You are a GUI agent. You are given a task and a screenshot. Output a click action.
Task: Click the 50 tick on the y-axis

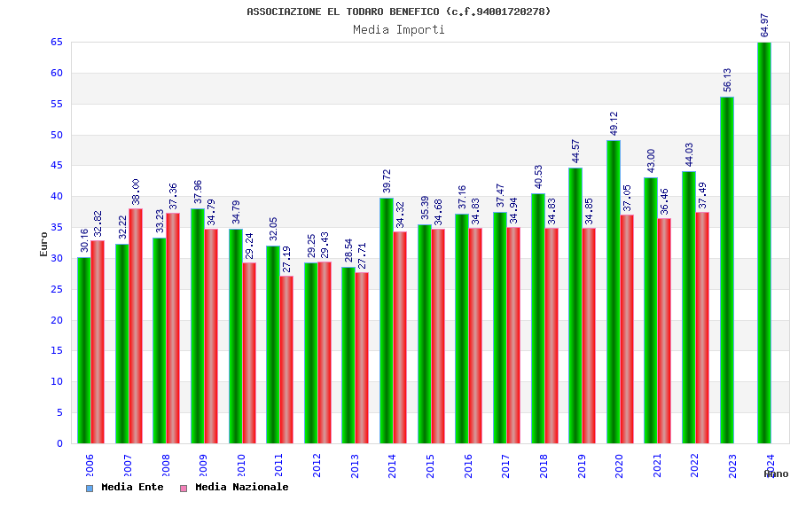pyautogui.click(x=57, y=135)
